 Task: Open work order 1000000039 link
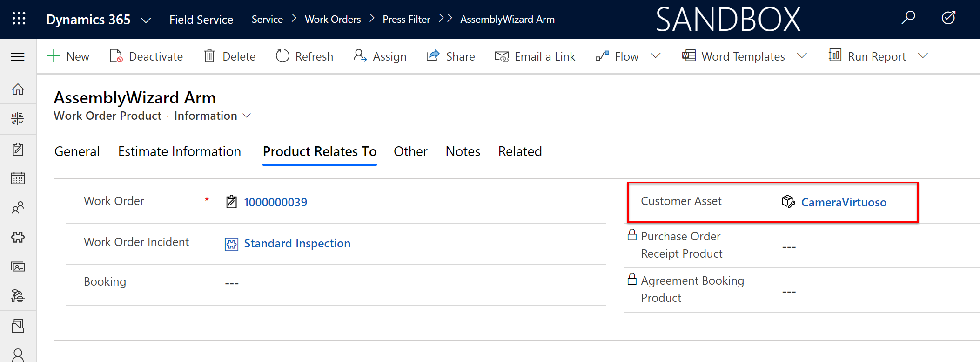pyautogui.click(x=275, y=202)
